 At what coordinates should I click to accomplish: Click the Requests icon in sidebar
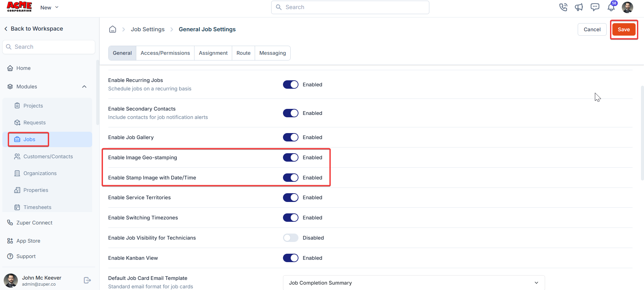pos(17,123)
